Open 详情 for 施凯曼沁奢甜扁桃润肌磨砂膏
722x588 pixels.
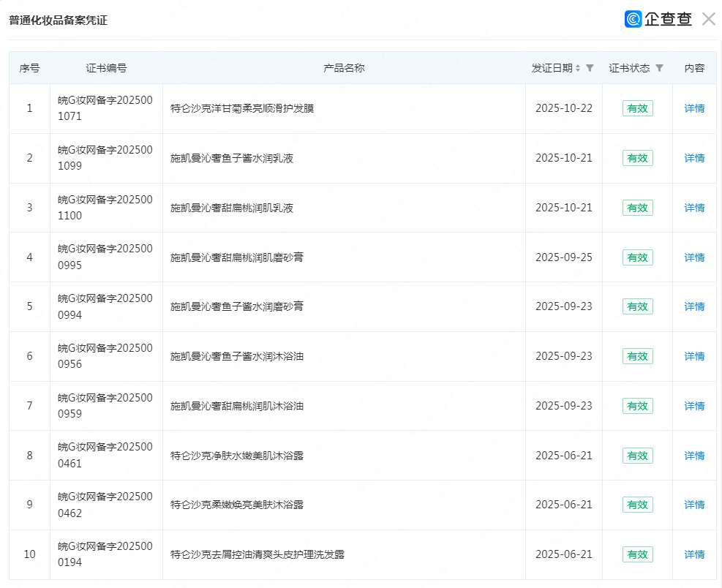pos(694,257)
